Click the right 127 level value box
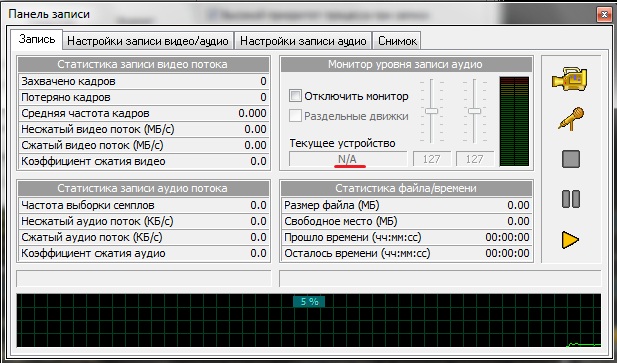Screen dimensions: 617x363 pyautogui.click(x=475, y=159)
